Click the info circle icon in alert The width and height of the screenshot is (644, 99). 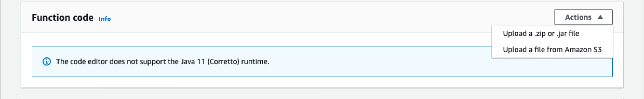(47, 61)
